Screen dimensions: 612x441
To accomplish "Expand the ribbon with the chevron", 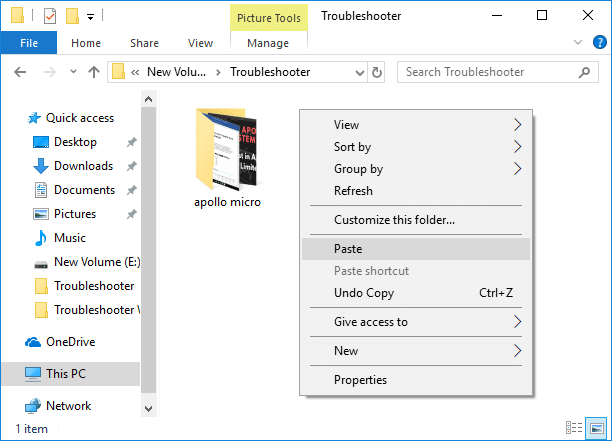I will click(x=577, y=43).
